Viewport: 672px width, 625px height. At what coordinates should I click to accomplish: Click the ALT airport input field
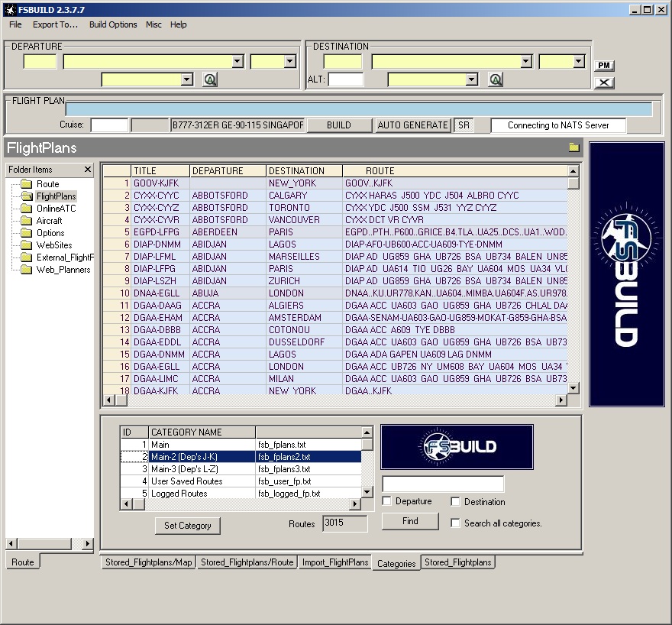[346, 79]
